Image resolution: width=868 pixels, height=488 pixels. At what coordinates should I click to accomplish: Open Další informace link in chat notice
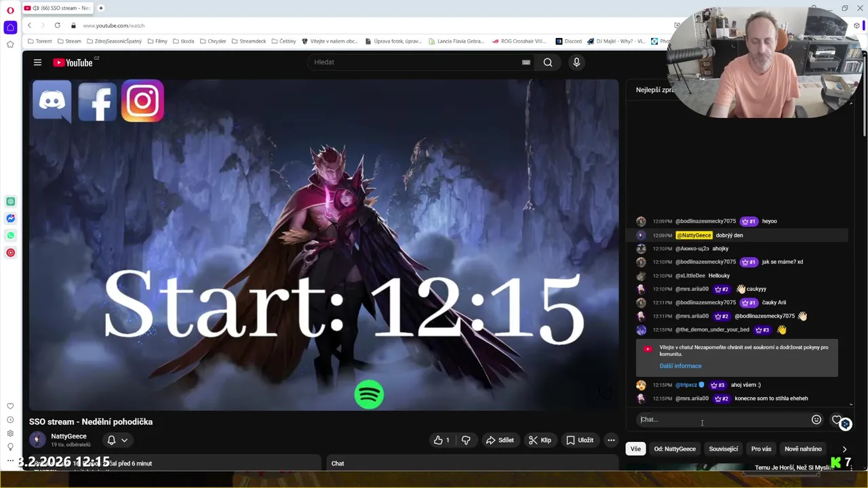point(680,366)
